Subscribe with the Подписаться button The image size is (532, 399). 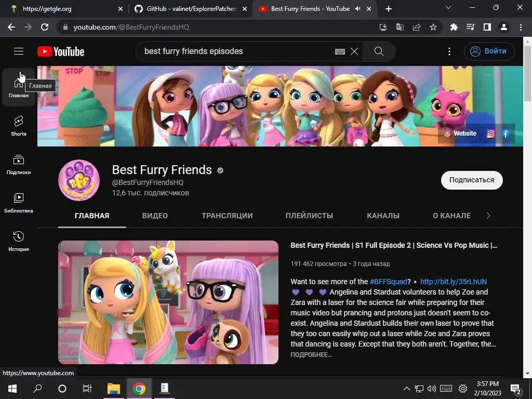coord(472,180)
